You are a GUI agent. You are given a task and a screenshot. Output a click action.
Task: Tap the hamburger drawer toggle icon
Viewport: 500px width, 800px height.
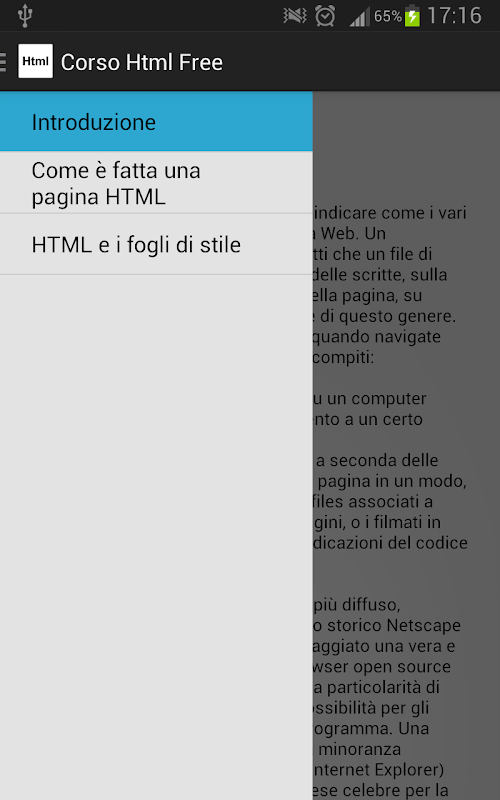click(4, 62)
